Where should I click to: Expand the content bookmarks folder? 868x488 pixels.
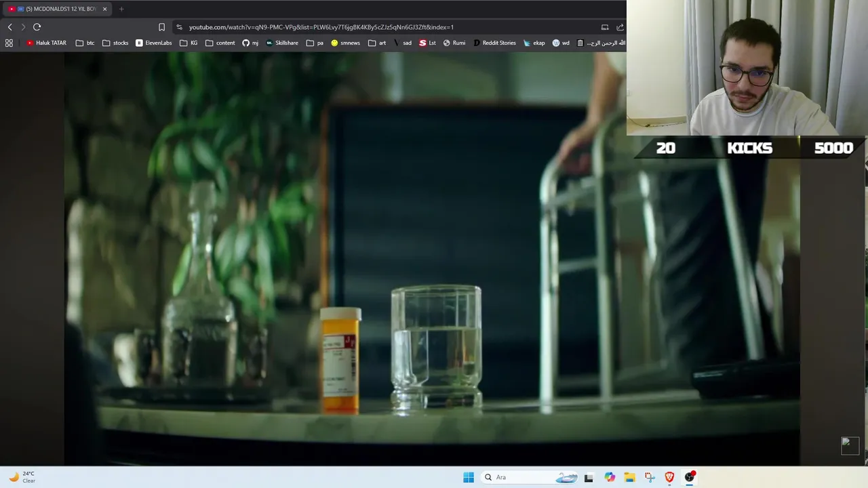[220, 43]
